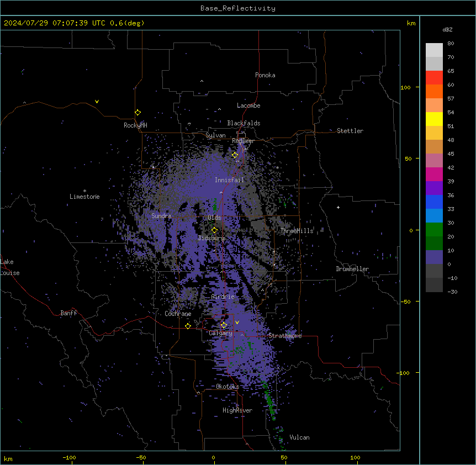Select the slate purple 0-10 dBZ legend swatch
This screenshot has width=476, height=465.
(434, 257)
